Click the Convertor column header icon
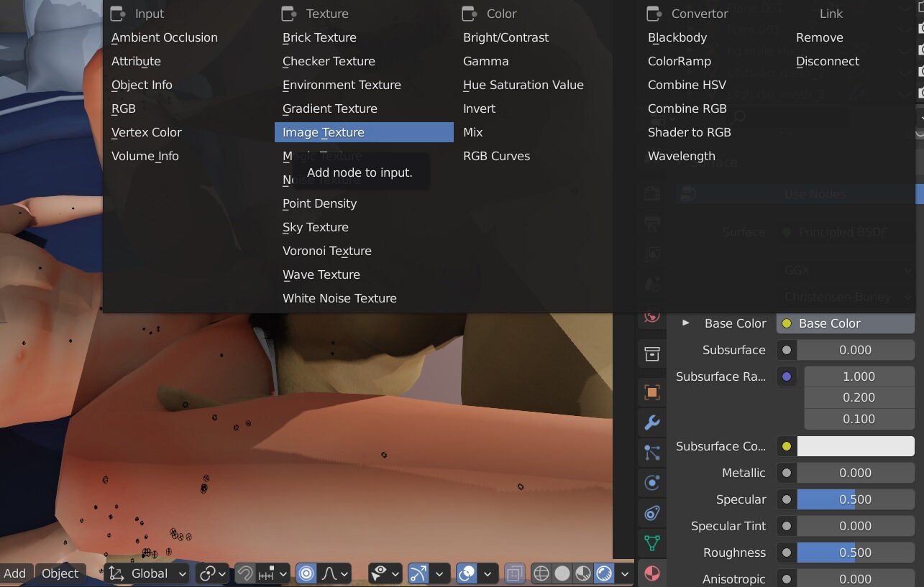924x587 pixels. tap(654, 14)
